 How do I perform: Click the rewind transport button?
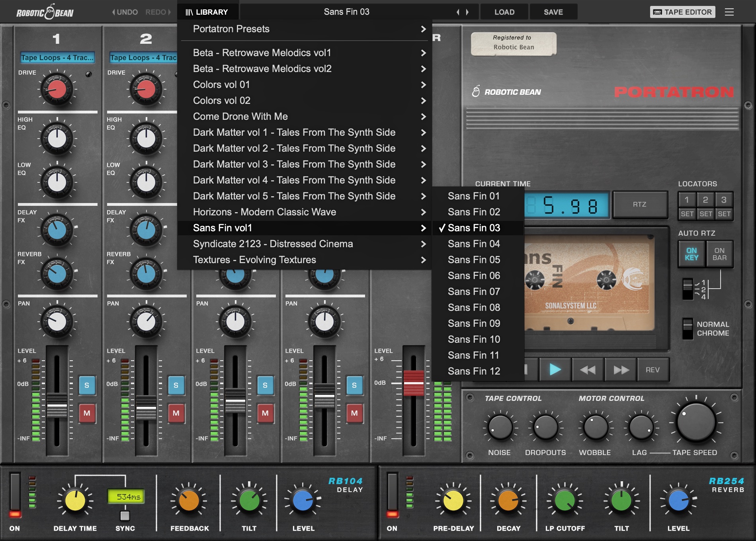point(588,370)
